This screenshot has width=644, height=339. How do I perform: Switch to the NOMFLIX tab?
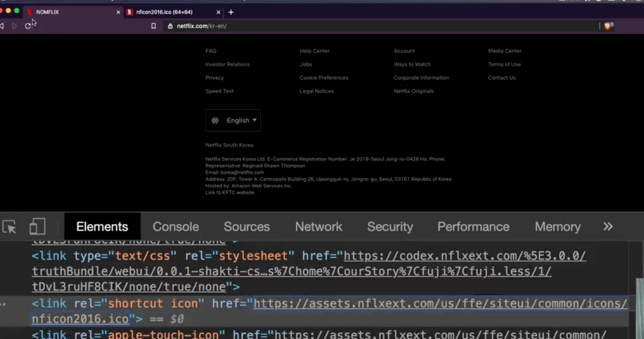coord(73,12)
